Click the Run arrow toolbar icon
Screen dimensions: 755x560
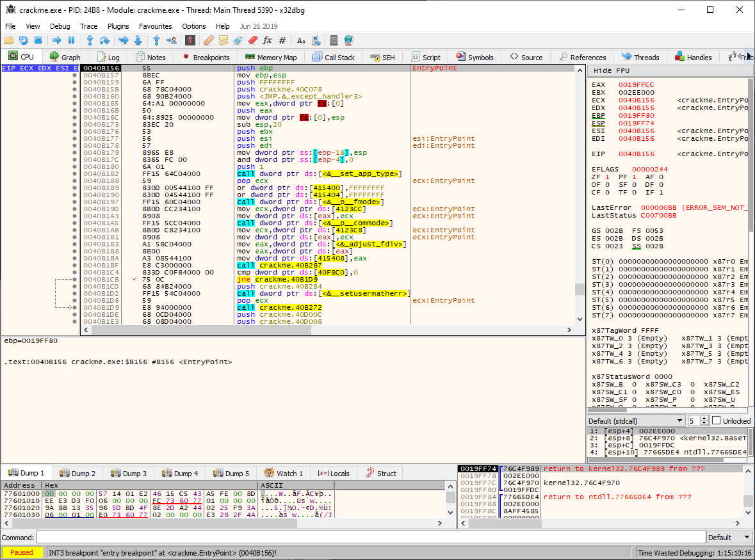(x=56, y=40)
